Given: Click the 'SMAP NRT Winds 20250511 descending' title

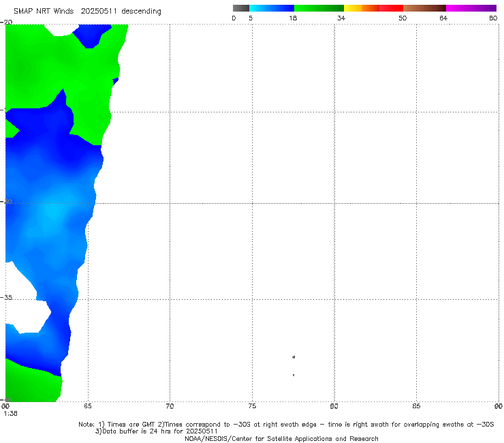Looking at the screenshot, I should point(87,11).
